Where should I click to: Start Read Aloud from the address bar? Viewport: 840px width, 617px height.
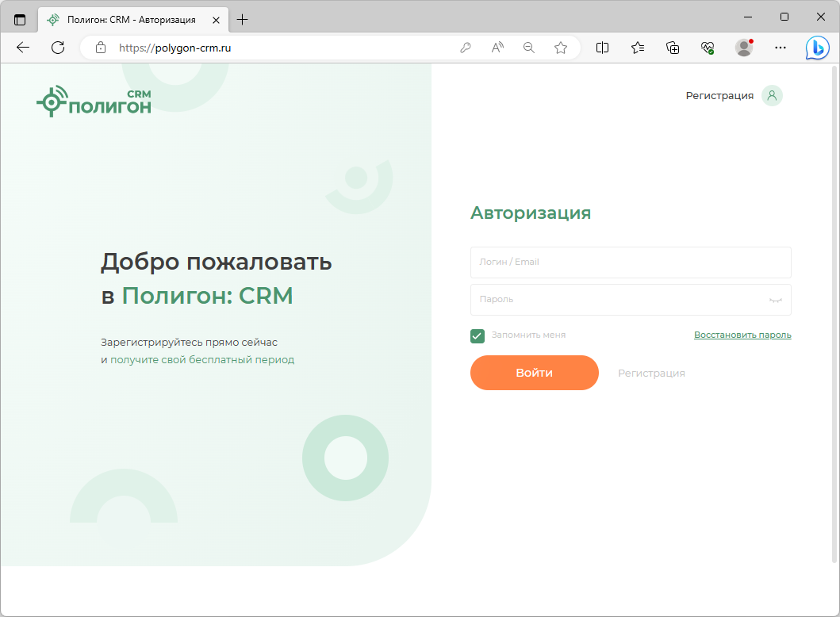pyautogui.click(x=497, y=48)
